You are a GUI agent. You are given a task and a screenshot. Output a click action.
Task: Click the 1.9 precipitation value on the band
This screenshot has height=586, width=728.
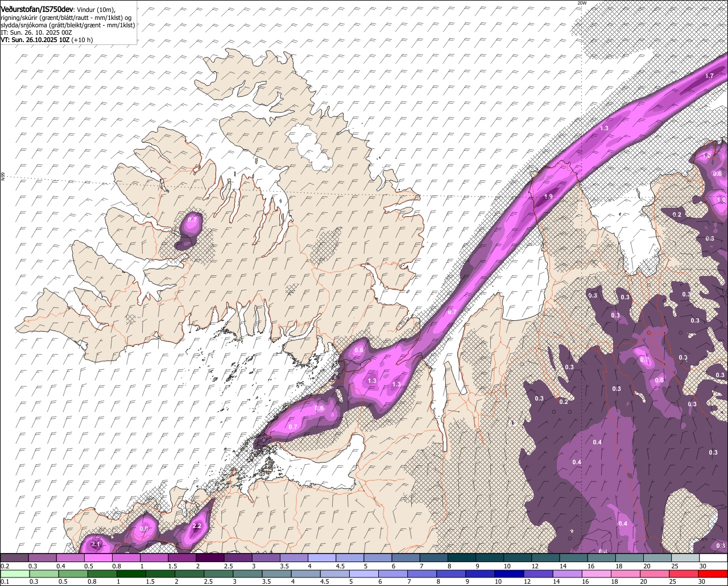[x=548, y=196]
